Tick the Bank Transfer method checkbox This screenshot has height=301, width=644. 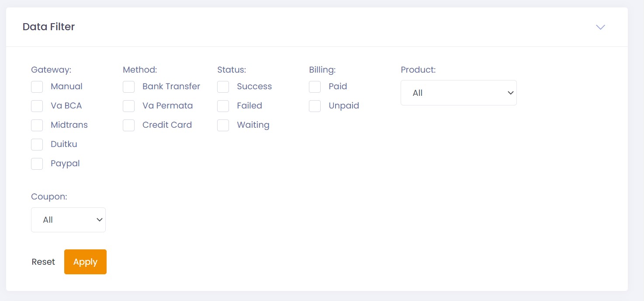129,87
